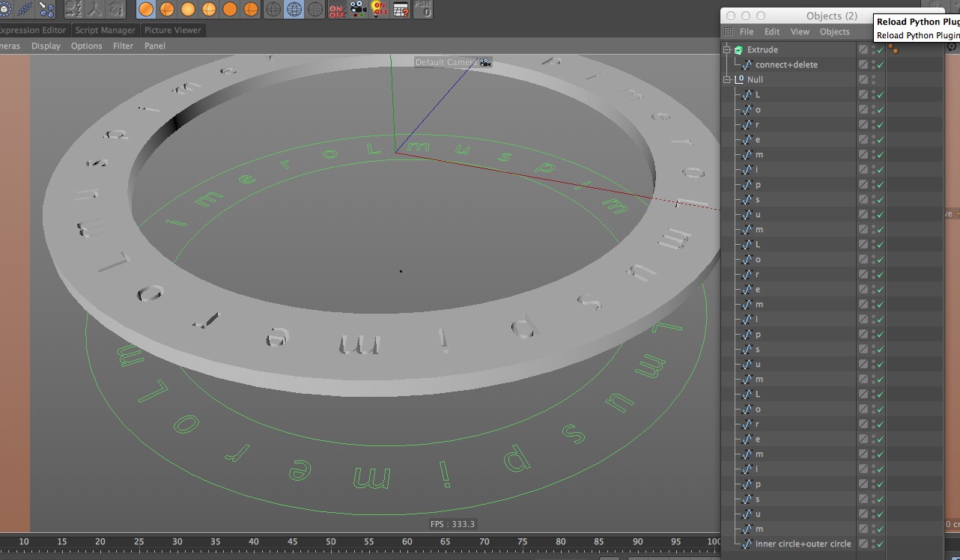Select the sixth orange sphere shading icon

point(251,9)
